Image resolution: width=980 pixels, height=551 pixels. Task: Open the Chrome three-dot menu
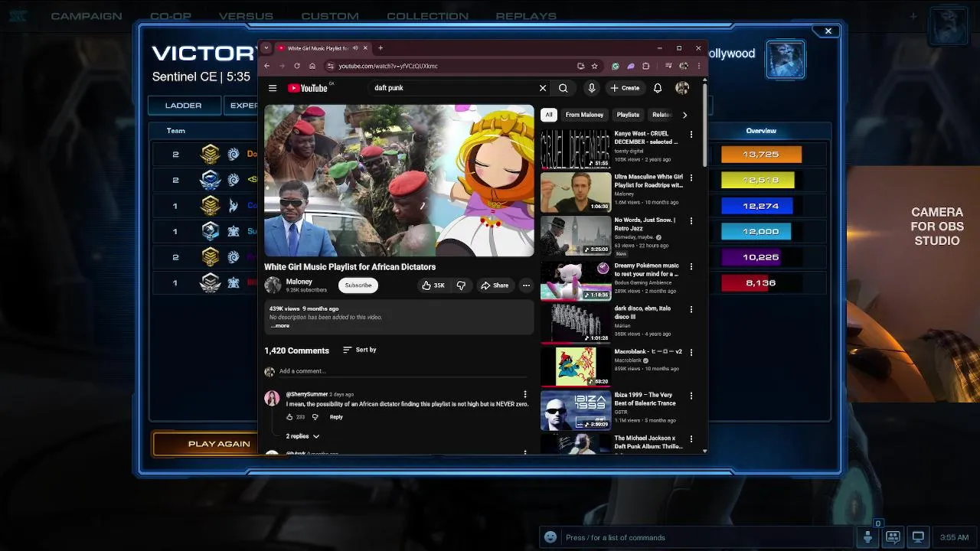tap(698, 66)
